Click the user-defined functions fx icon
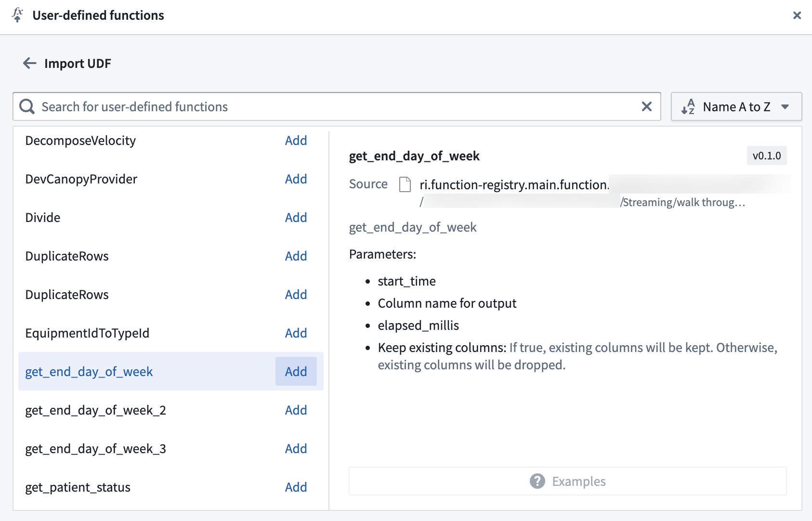Image resolution: width=812 pixels, height=521 pixels. (x=17, y=15)
